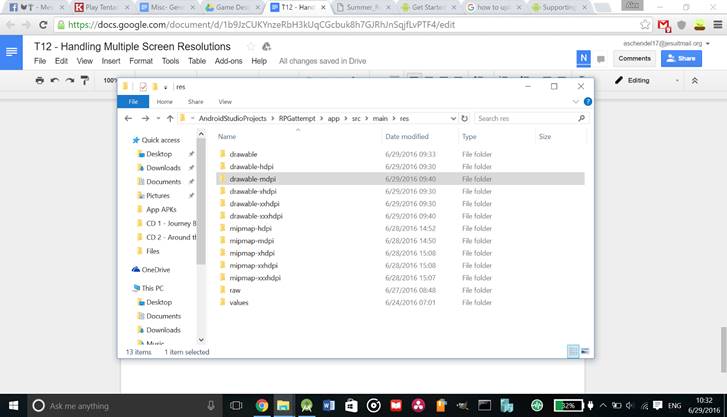Click the Cortana microphone icon
The image size is (727, 417).
coord(211,405)
